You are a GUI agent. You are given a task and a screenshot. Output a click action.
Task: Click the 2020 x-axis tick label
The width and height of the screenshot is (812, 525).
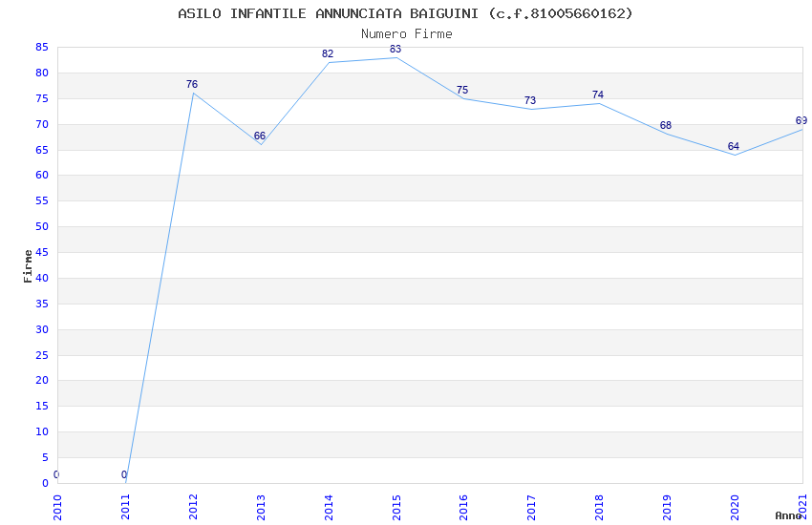[735, 508]
